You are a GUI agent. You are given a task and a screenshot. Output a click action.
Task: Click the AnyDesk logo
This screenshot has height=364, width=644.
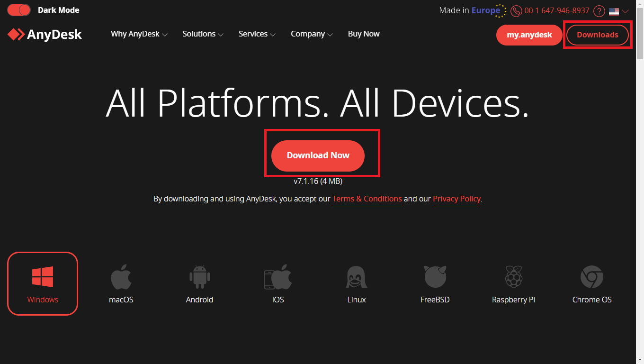point(45,34)
